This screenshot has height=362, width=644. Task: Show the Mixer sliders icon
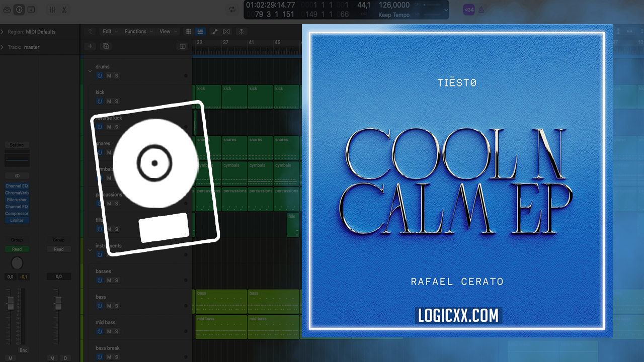pyautogui.click(x=53, y=9)
